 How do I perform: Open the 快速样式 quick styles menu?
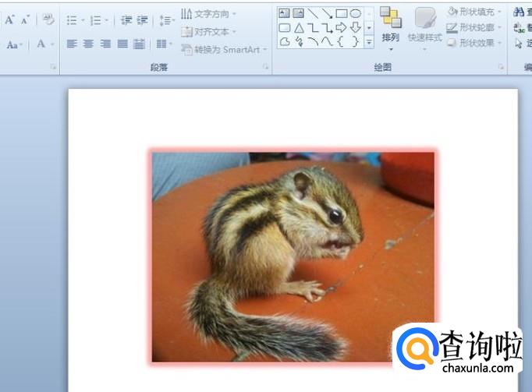(425, 30)
